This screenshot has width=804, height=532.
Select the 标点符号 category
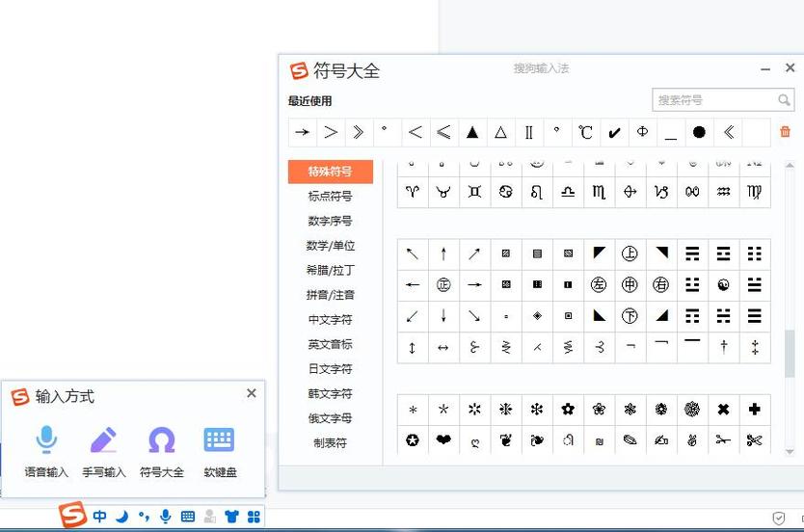point(331,196)
